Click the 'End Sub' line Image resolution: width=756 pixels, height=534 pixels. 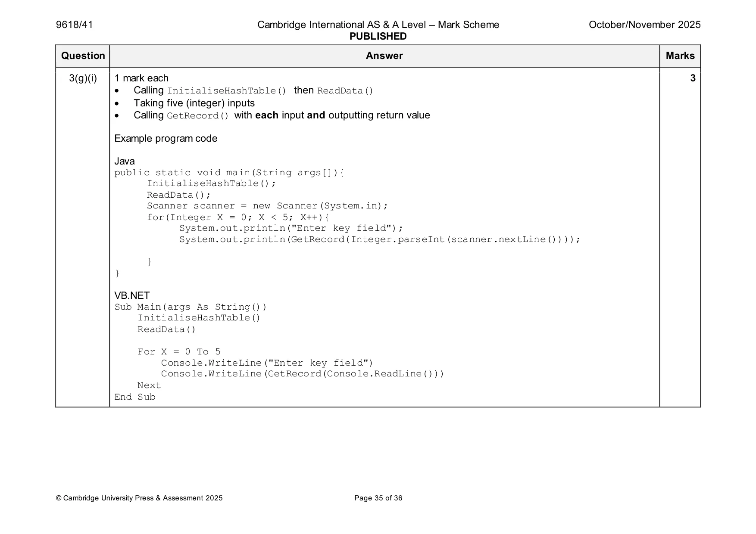click(135, 397)
